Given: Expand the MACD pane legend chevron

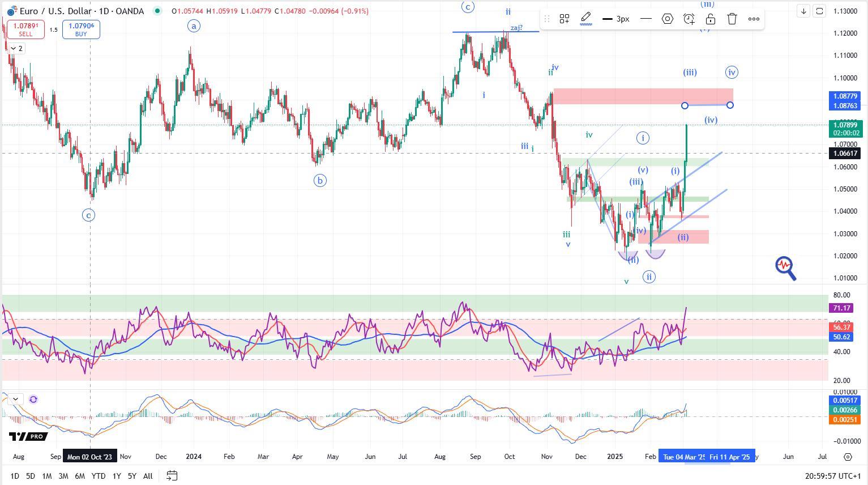Looking at the screenshot, I should pos(16,399).
